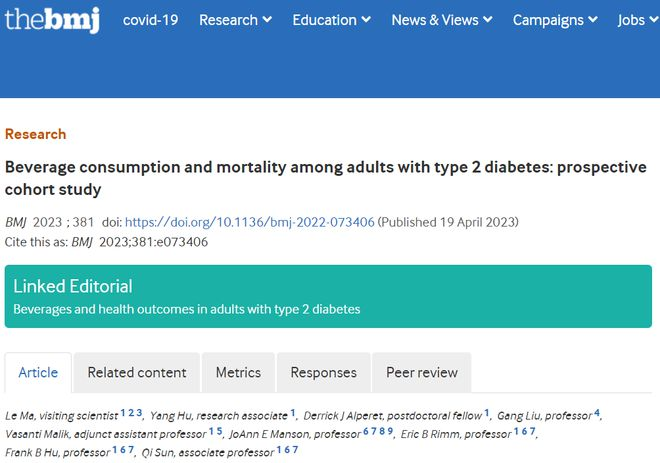Click author name Le Ma
The height and width of the screenshot is (463, 660).
tap(21, 415)
